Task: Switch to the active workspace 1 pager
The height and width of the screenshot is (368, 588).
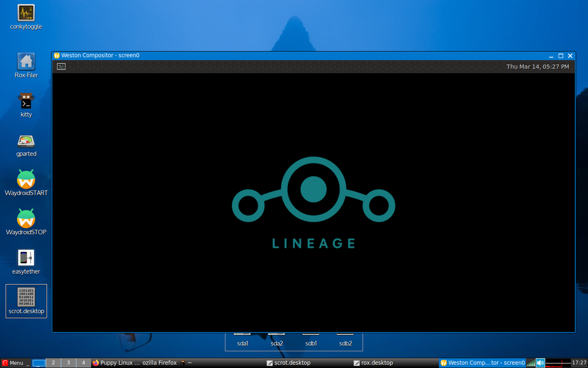Action: 39,363
